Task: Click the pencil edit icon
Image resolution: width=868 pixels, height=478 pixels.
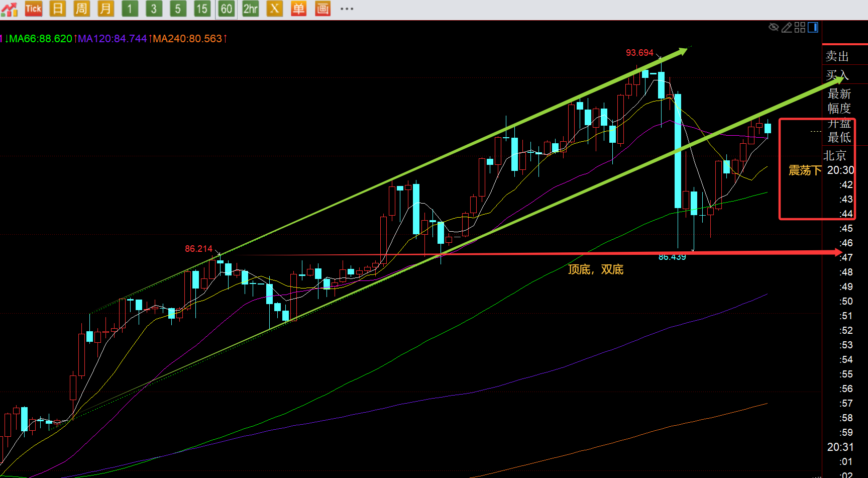Action: click(787, 27)
